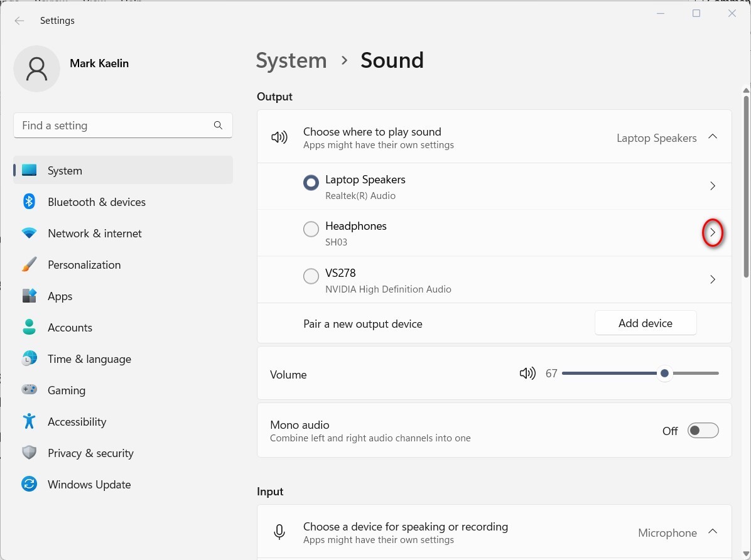Choose VS278 as the output device
751x560 pixels.
[x=311, y=276]
